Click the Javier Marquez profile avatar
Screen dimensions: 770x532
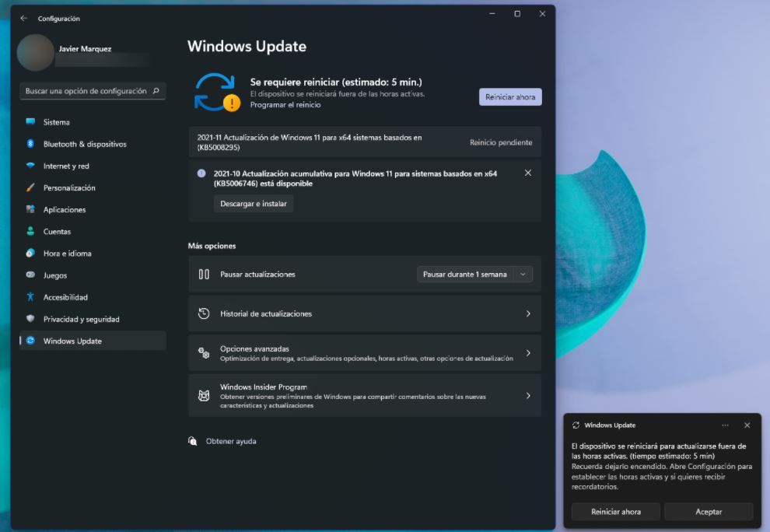coord(35,53)
